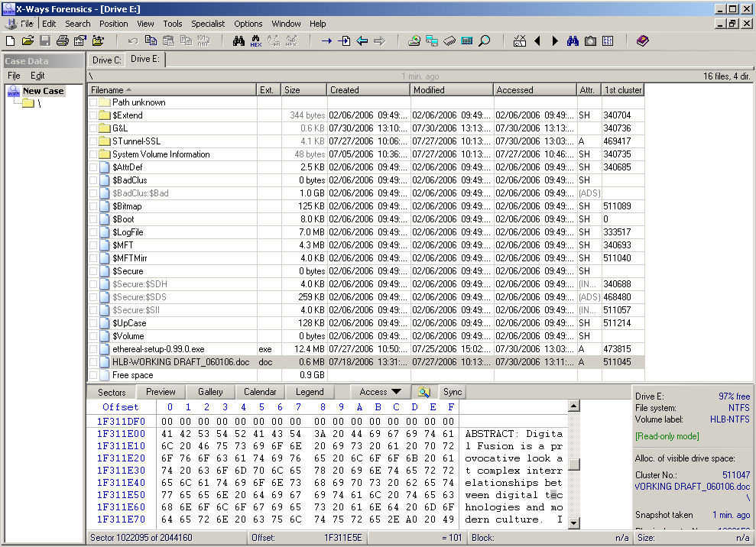This screenshot has width=756, height=547.
Task: Check the box next to $MFT
Action: click(x=93, y=245)
